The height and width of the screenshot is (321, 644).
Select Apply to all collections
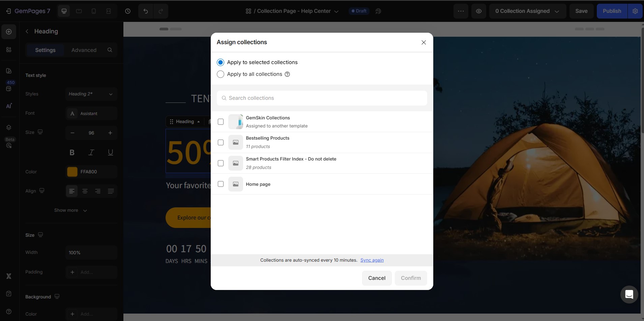[221, 74]
